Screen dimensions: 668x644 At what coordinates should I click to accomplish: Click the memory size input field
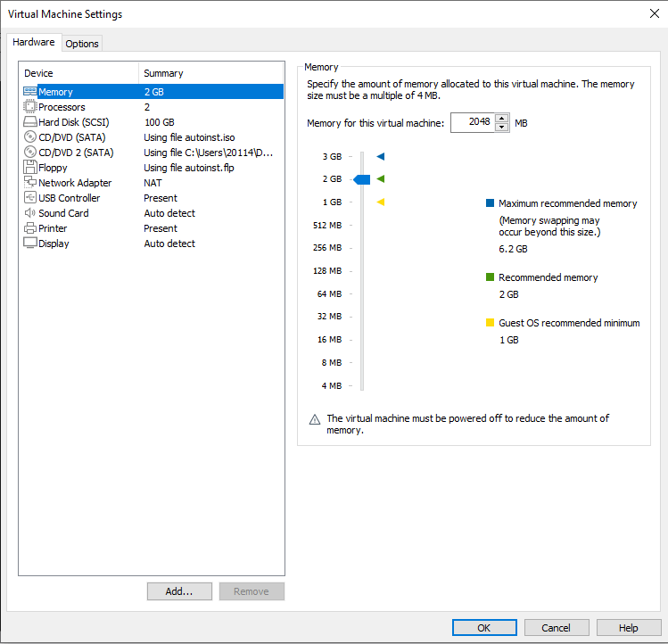tap(473, 122)
